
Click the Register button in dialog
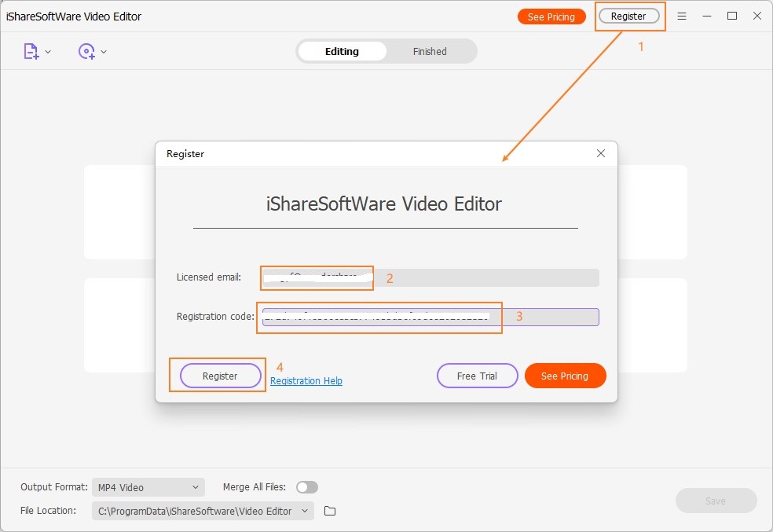221,376
